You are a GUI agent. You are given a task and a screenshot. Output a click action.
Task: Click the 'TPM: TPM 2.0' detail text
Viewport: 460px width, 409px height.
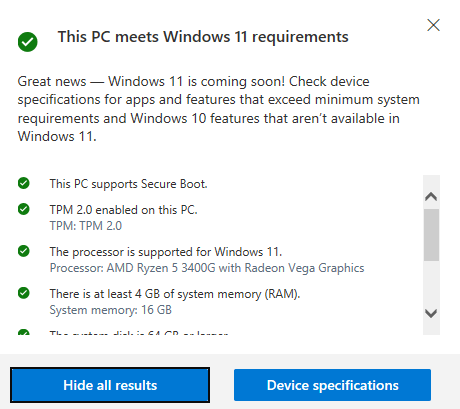[86, 226]
